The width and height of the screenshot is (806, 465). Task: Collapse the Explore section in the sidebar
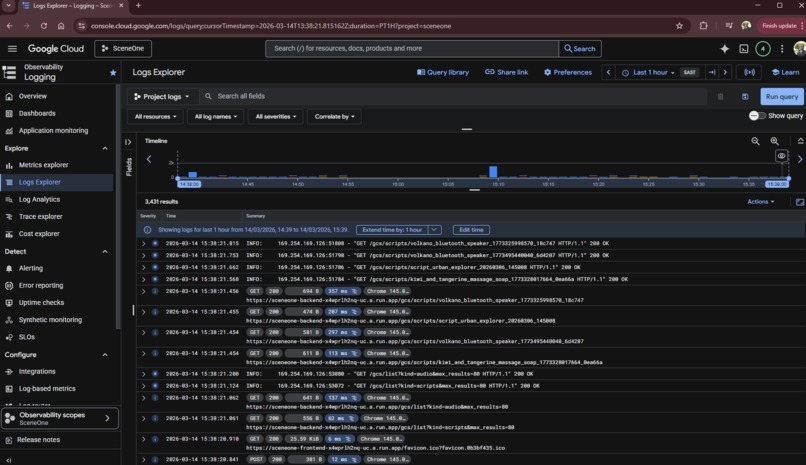[x=105, y=148]
